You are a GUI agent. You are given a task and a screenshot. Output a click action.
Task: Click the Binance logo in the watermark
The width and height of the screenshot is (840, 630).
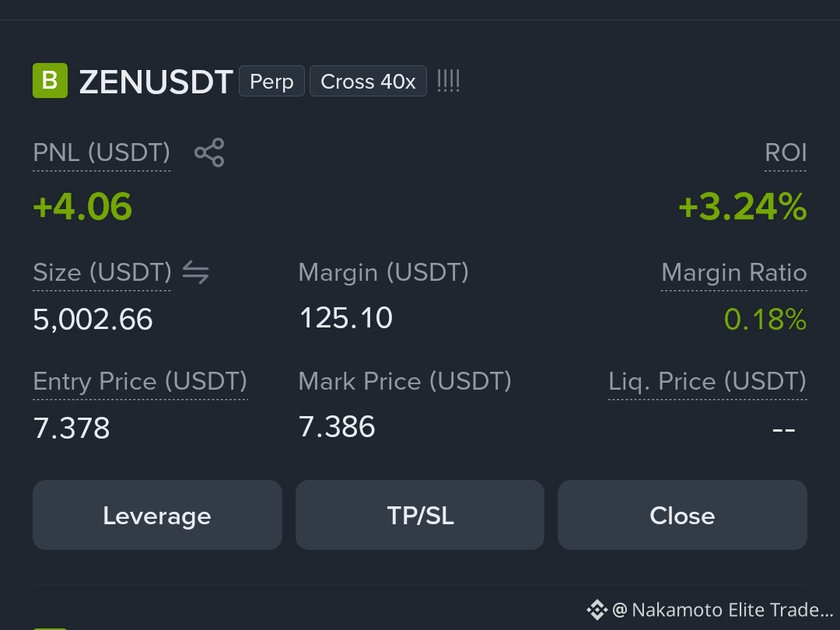597,610
